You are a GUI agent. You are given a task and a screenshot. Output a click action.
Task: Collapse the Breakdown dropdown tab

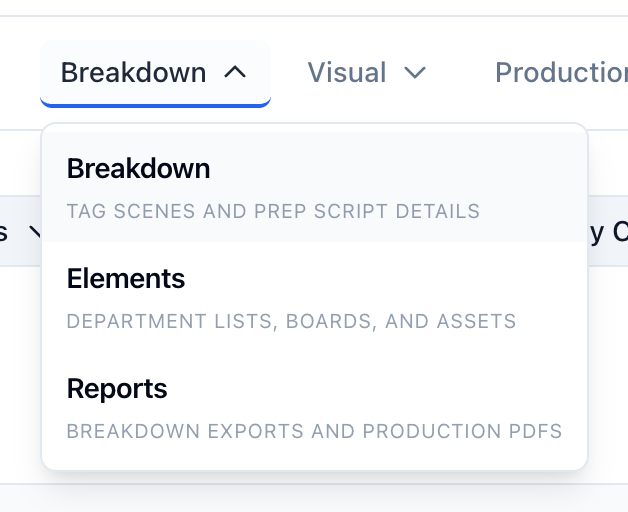[x=155, y=73]
